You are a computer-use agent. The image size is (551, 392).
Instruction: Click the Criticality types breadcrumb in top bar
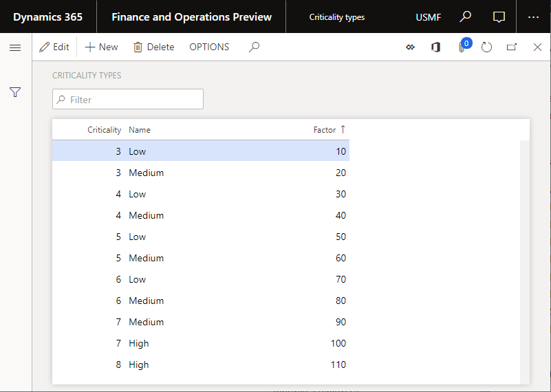tap(336, 17)
